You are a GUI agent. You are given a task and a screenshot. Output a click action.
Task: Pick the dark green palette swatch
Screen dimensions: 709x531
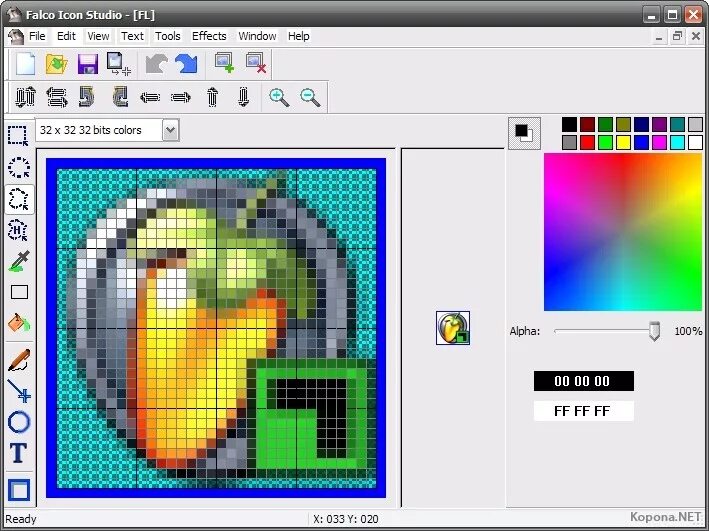click(x=605, y=124)
